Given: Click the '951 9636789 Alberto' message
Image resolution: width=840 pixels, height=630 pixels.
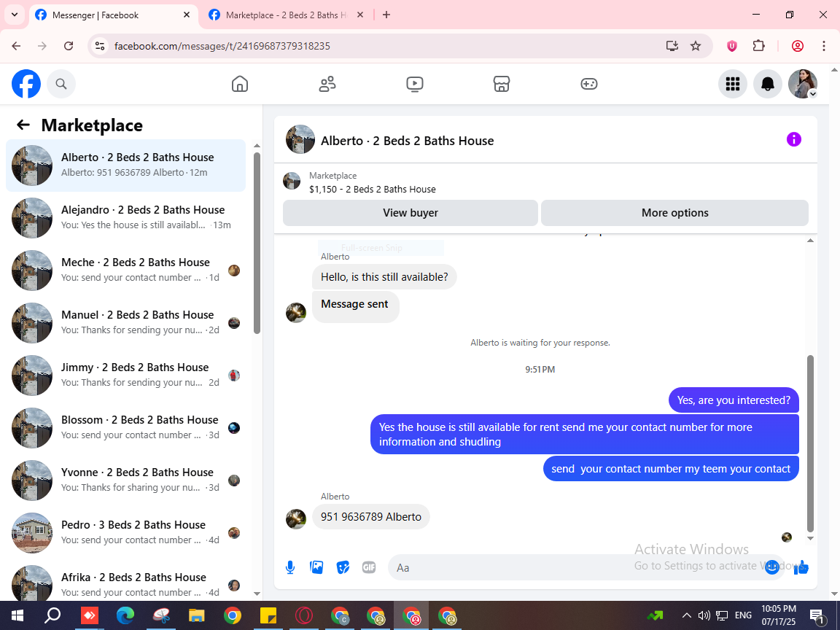Looking at the screenshot, I should click(370, 517).
